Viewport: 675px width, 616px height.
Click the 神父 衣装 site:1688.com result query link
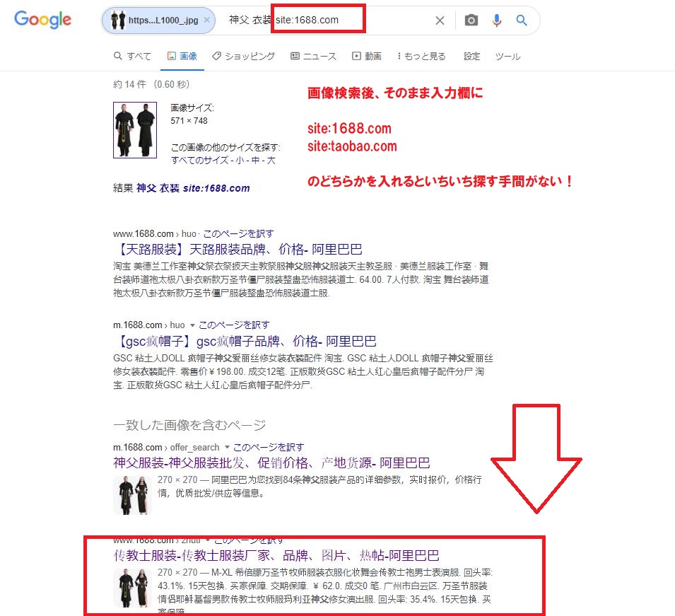tap(193, 188)
